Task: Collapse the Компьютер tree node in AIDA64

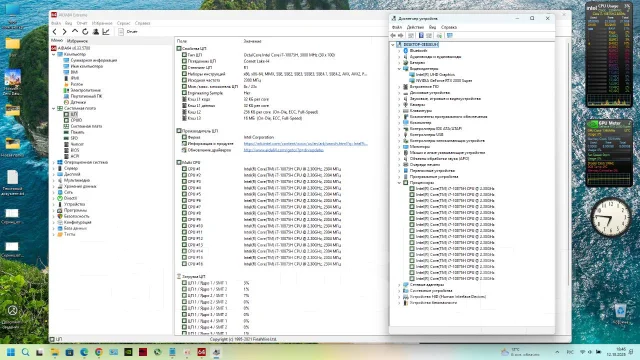Action: (53, 54)
